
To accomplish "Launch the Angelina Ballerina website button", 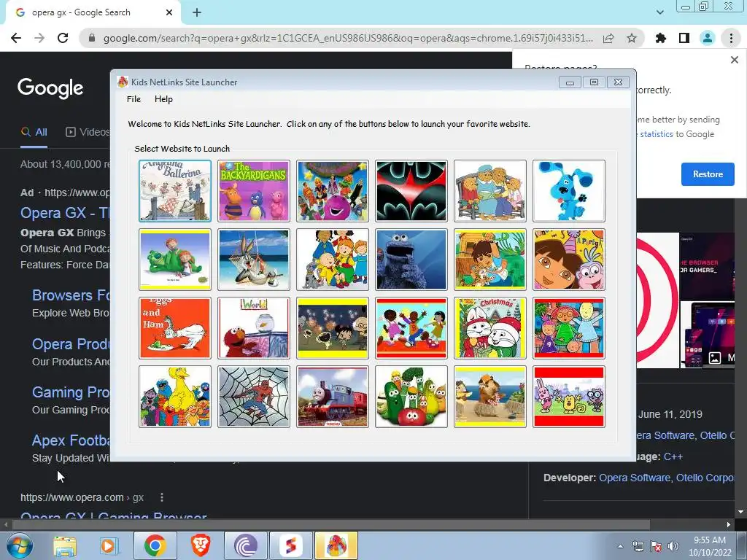I will click(x=175, y=191).
